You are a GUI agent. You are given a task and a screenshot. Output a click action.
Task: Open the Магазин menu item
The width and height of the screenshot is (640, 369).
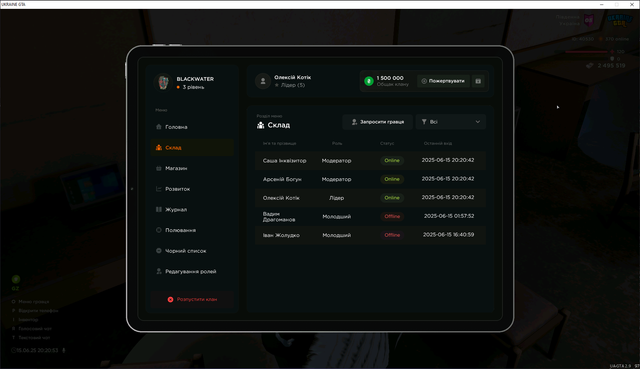click(192, 168)
